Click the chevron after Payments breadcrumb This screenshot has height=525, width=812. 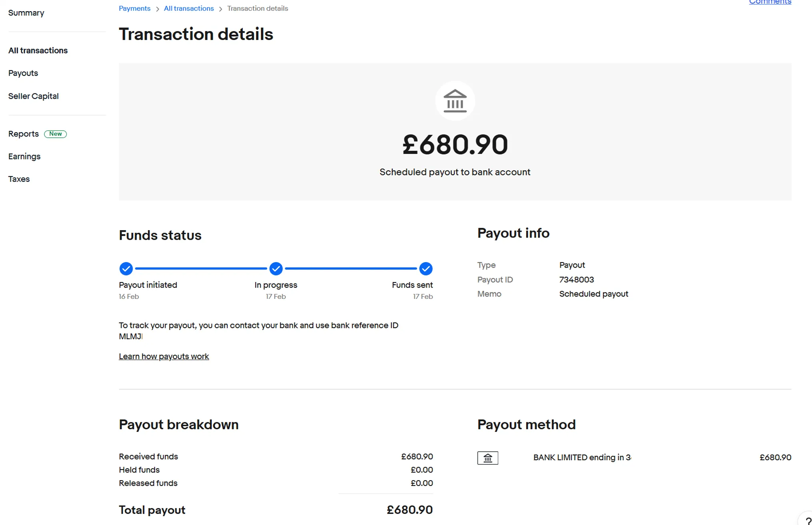pyautogui.click(x=157, y=8)
